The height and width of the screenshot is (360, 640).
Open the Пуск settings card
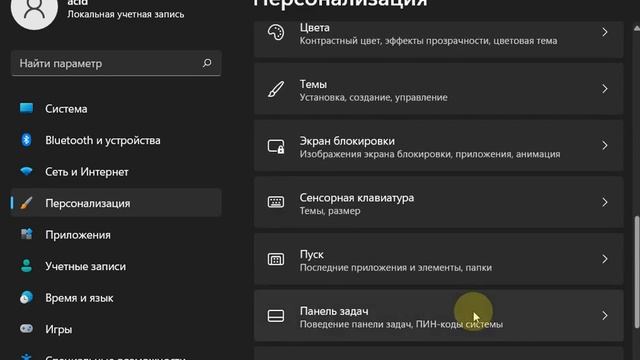[x=439, y=259]
